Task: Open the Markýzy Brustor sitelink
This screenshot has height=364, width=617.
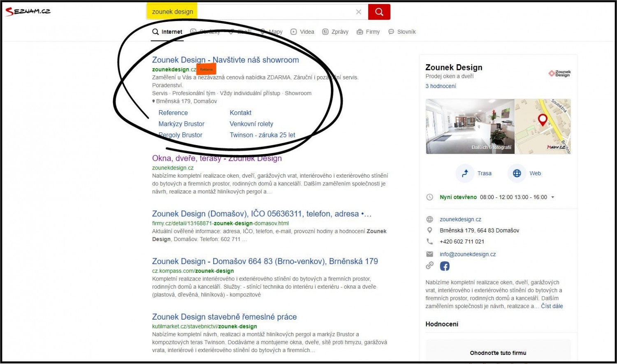Action: click(x=181, y=124)
